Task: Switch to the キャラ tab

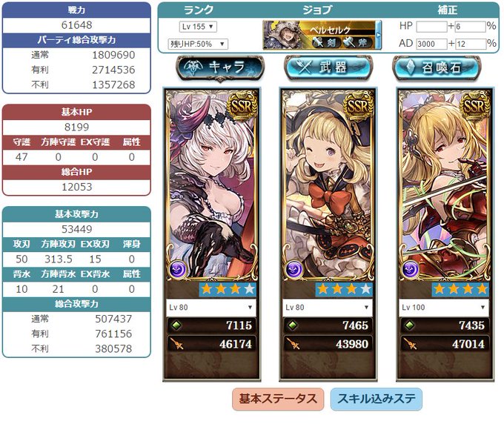Action: coord(220,68)
